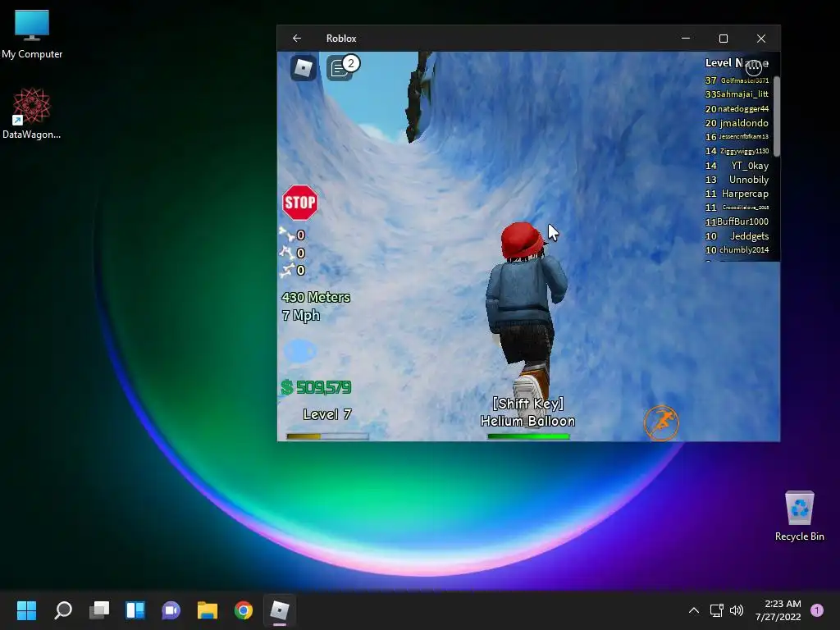Select player Golfmaster3671 in leaderboard
840x630 pixels.
click(x=737, y=80)
